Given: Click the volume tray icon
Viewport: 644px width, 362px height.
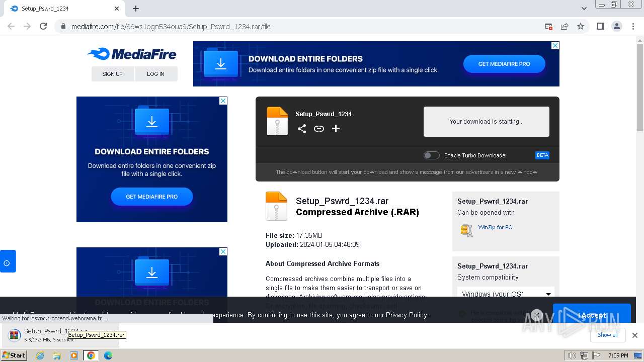Looking at the screenshot, I should (572, 355).
